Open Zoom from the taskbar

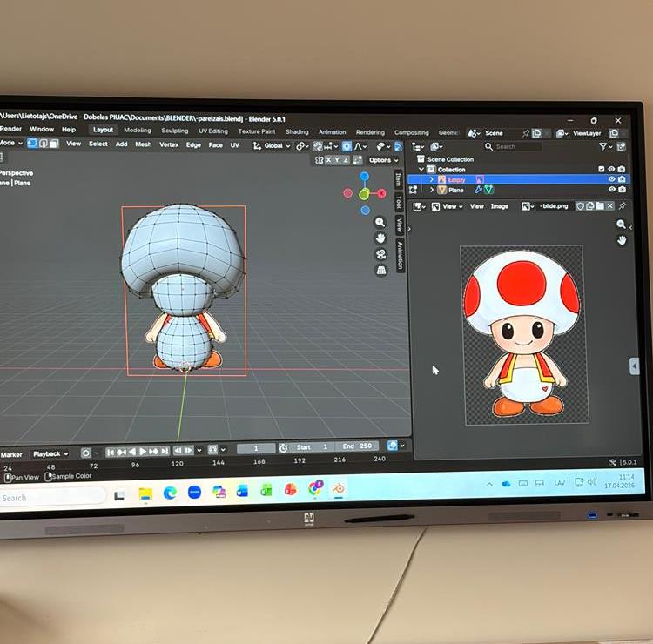point(194,492)
